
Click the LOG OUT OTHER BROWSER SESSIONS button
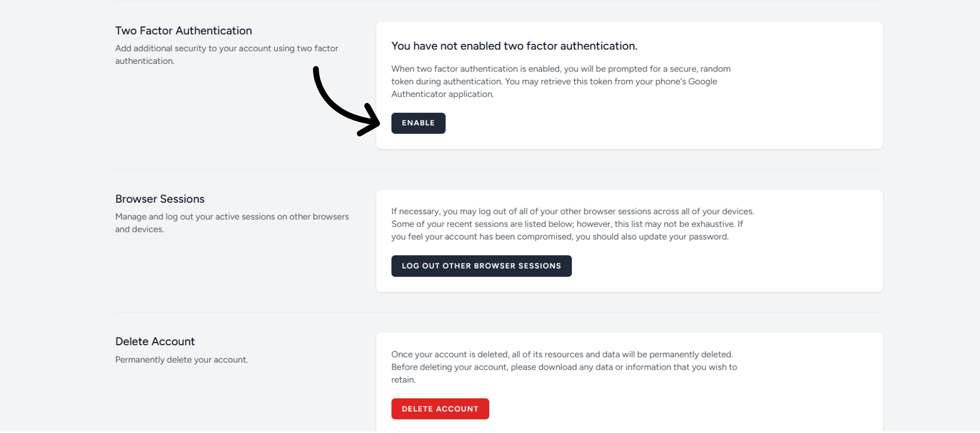tap(481, 266)
